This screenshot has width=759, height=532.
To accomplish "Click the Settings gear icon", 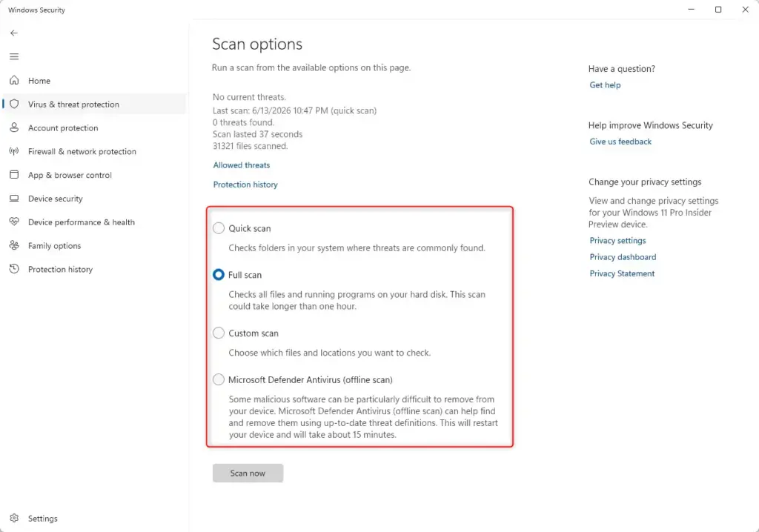I will pos(15,518).
